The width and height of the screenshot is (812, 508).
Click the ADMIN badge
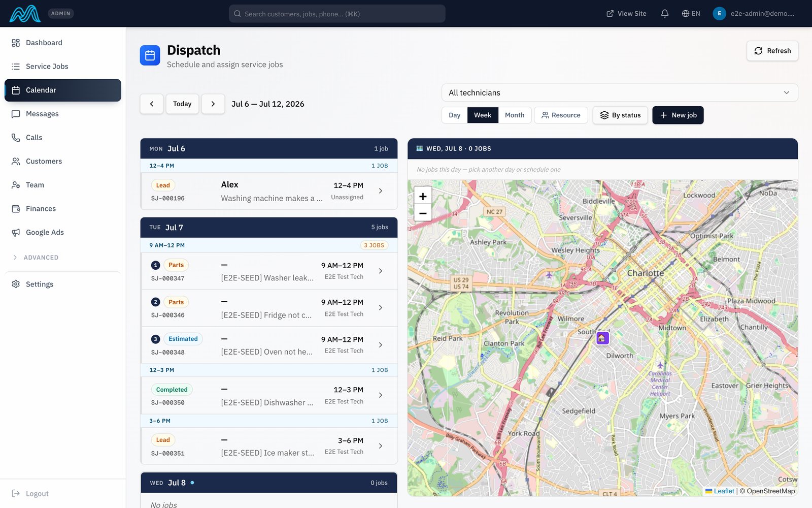(61, 14)
